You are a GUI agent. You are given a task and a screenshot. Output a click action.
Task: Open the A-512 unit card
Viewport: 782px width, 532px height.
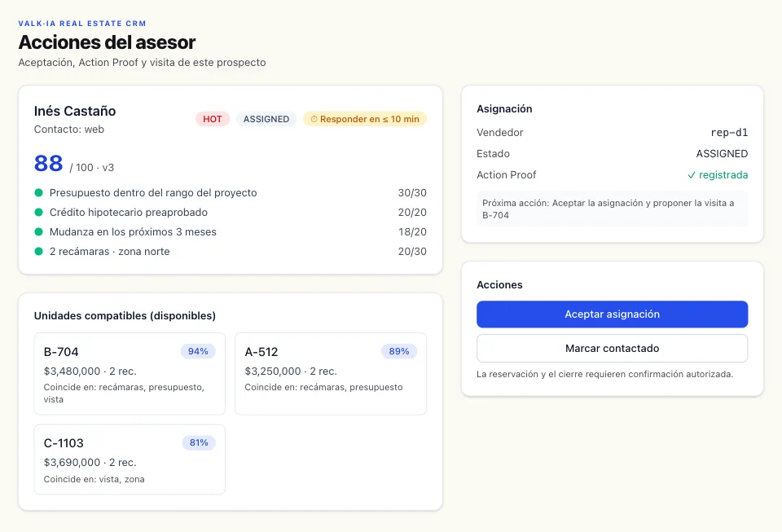tap(331, 374)
